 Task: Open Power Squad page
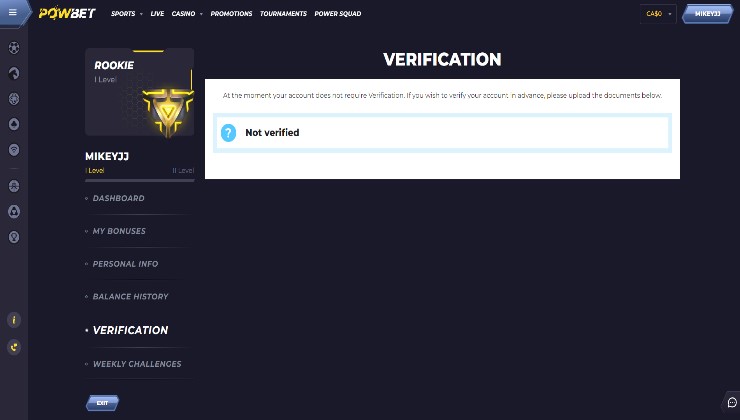pyautogui.click(x=338, y=14)
